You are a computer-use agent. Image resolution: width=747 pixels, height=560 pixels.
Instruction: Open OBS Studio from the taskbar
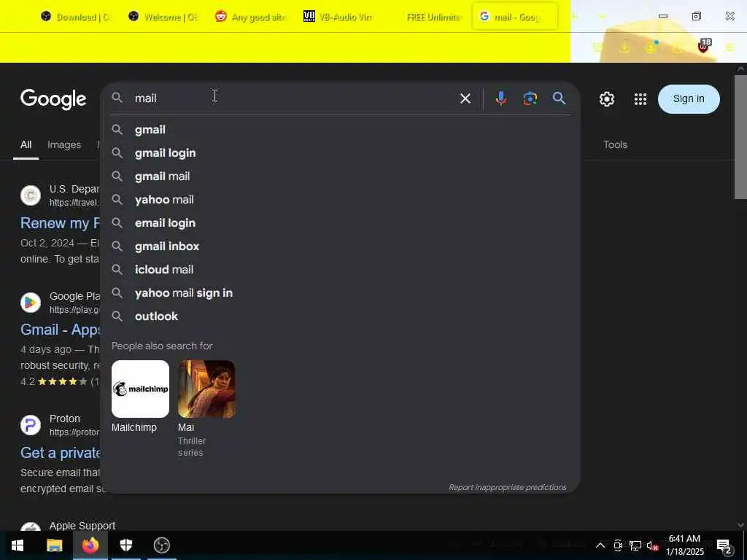pos(162,545)
